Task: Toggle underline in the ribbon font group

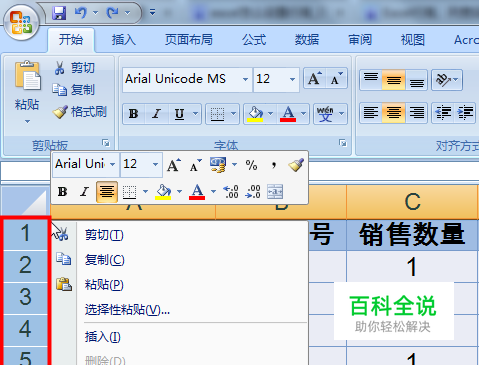Action: coord(180,114)
